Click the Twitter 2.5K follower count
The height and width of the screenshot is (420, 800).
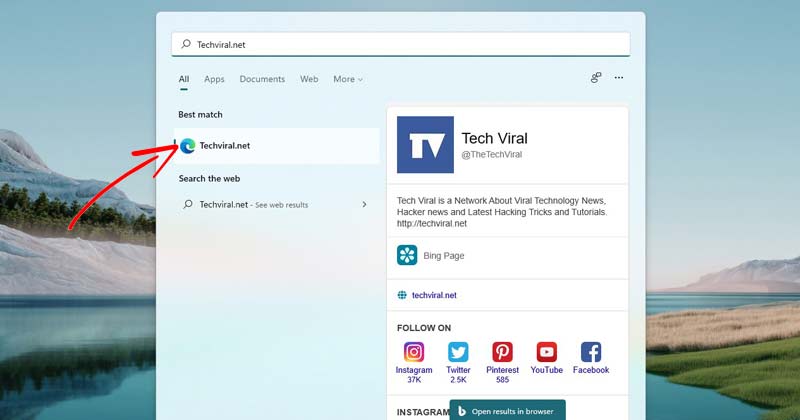458,380
